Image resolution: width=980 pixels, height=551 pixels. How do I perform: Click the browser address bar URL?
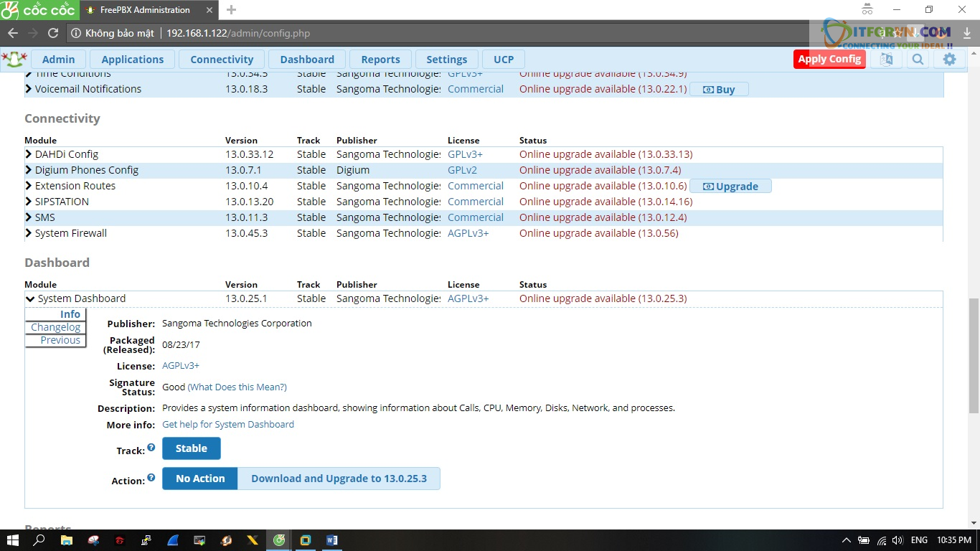(238, 33)
